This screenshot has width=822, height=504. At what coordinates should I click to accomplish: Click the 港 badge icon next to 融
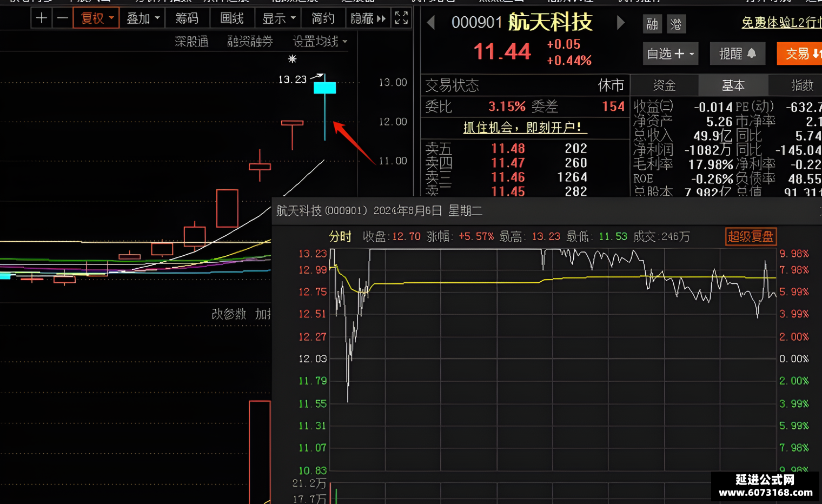(676, 24)
